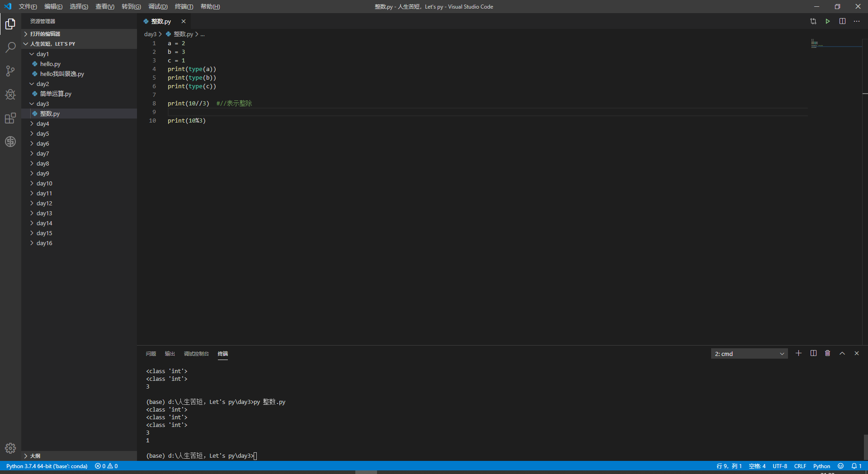Screen dimensions: 868x474
Task: Open the 选择(S) menu
Action: [x=79, y=6]
